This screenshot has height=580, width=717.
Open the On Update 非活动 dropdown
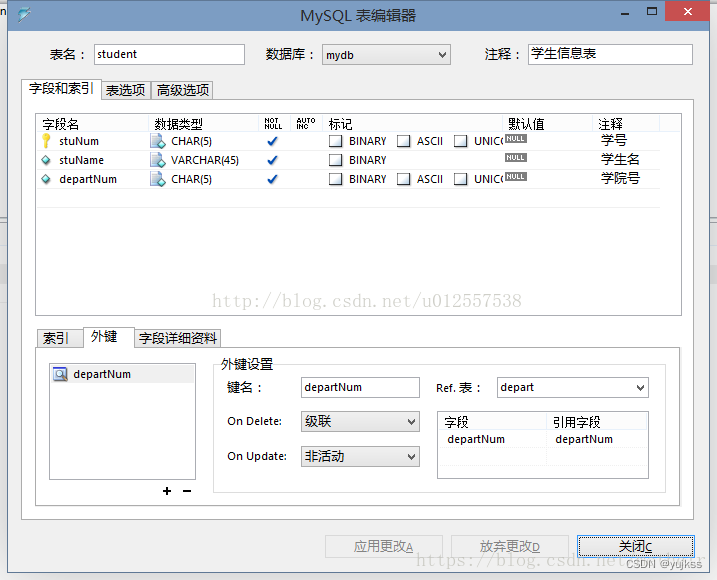point(360,456)
